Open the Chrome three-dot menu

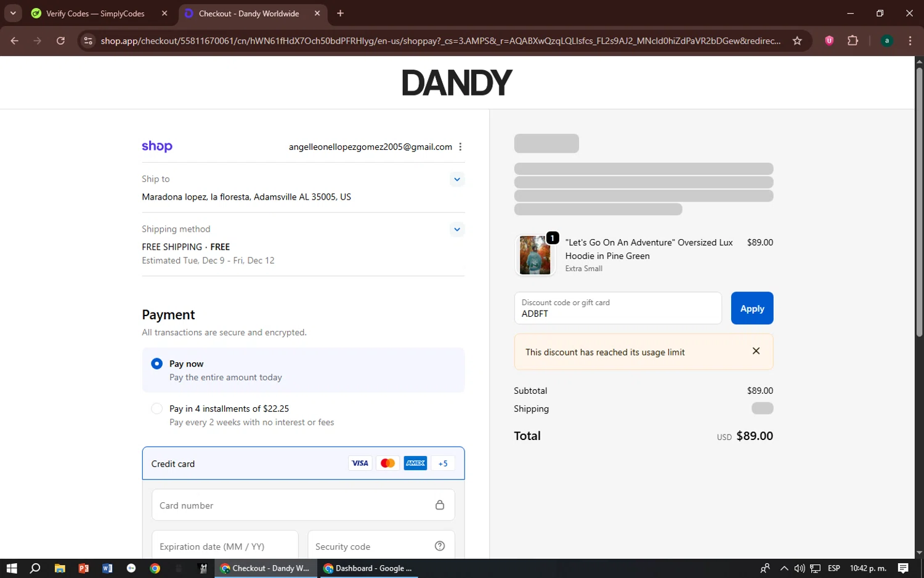coord(910,41)
